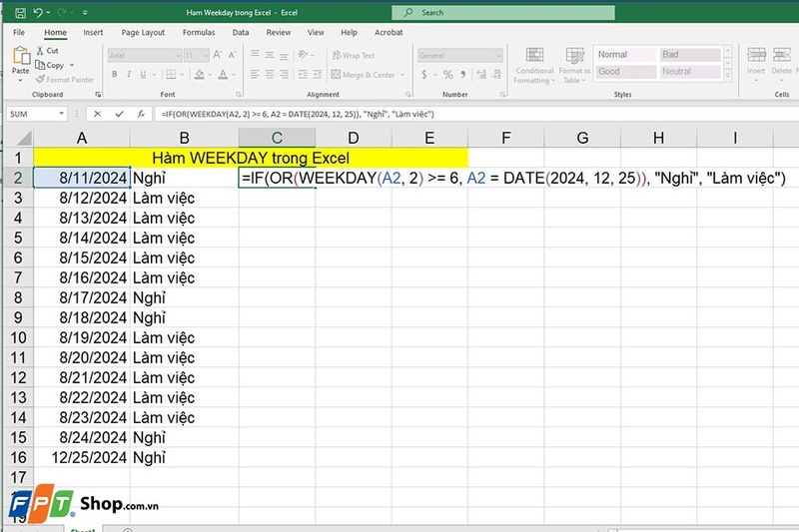Switch to the Formulas tab

tap(199, 32)
